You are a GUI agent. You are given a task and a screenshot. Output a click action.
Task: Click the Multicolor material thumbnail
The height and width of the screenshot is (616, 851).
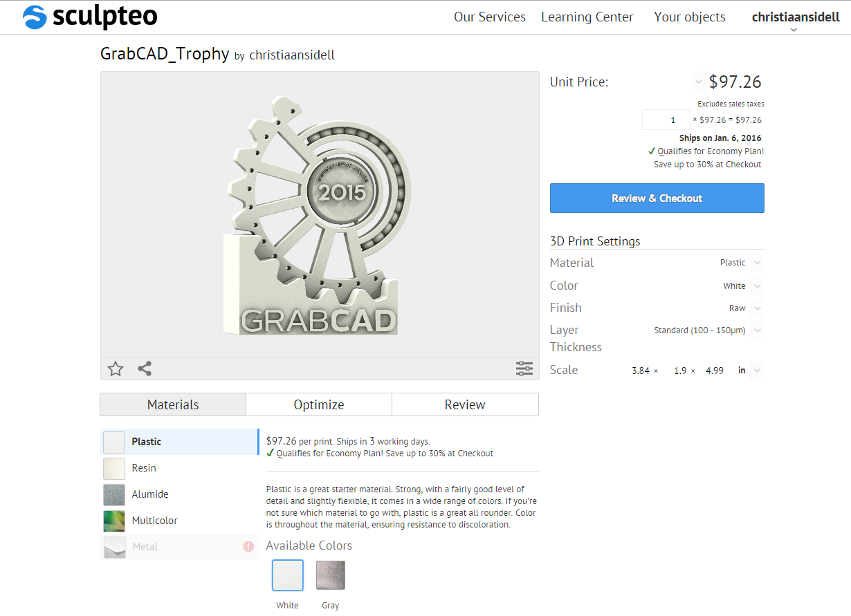pos(114,521)
